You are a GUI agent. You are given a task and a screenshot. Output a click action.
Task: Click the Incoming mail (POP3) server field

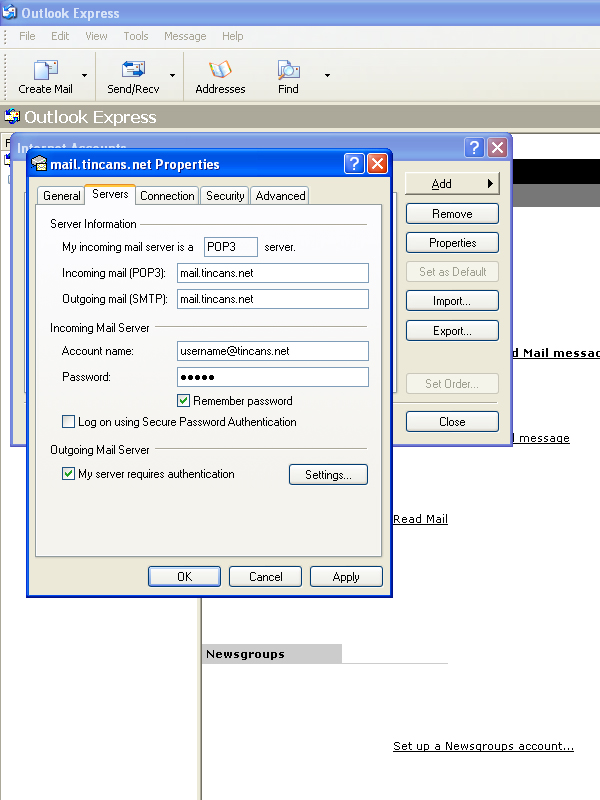pyautogui.click(x=273, y=273)
